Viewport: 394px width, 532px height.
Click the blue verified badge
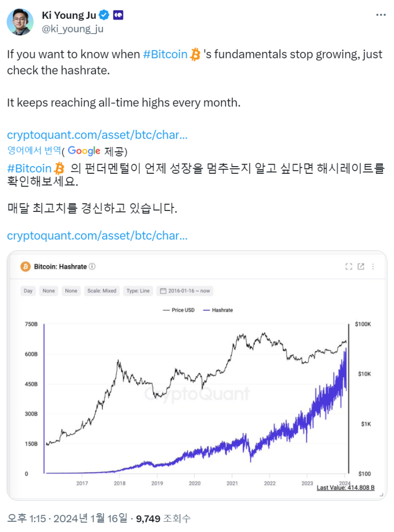[104, 15]
